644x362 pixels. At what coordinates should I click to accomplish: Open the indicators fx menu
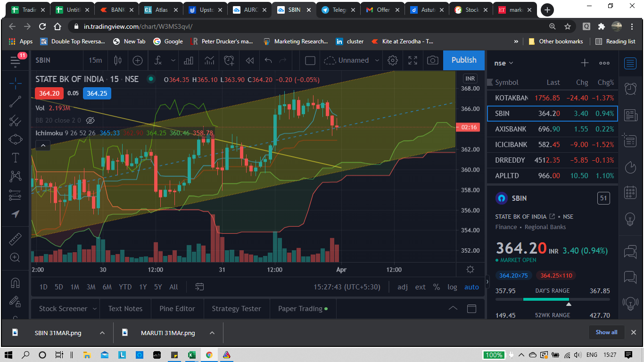coord(157,60)
